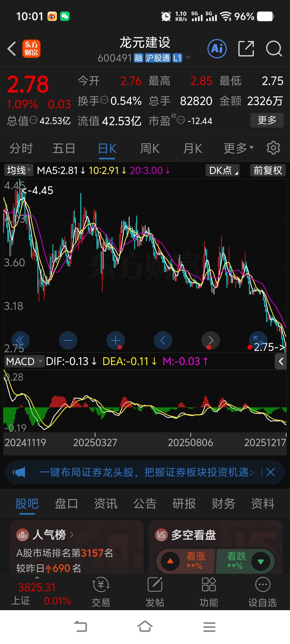Open 公告 section tab
Viewport: 290px width, 644px height.
[145, 503]
